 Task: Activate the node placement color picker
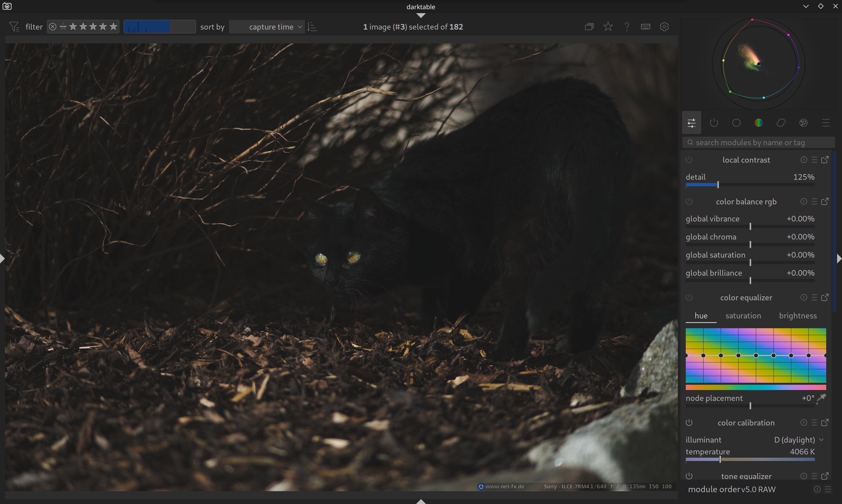822,398
